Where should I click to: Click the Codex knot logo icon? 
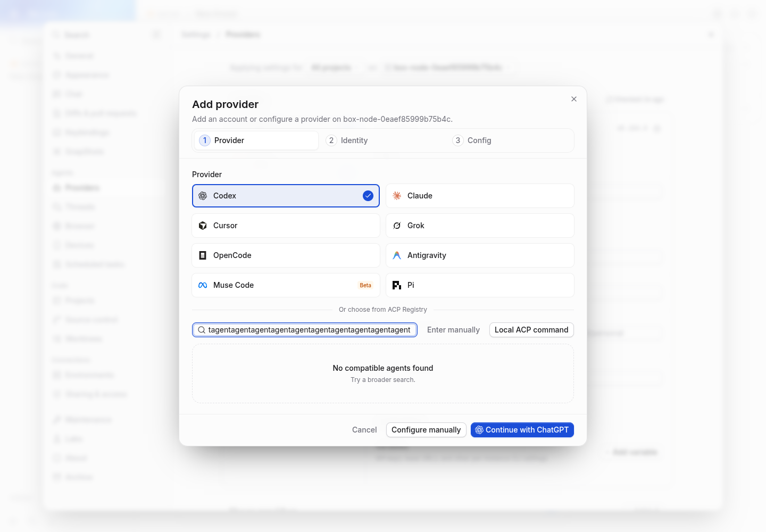pos(203,196)
